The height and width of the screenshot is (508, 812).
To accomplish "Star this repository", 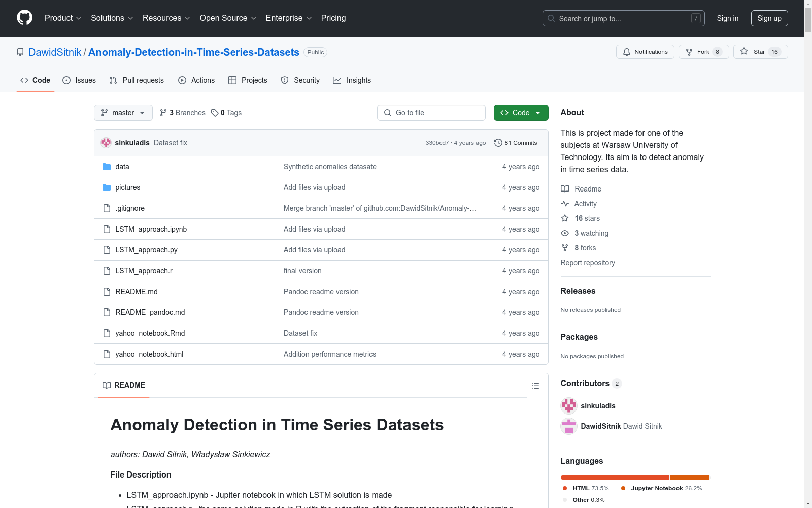I will [761, 52].
